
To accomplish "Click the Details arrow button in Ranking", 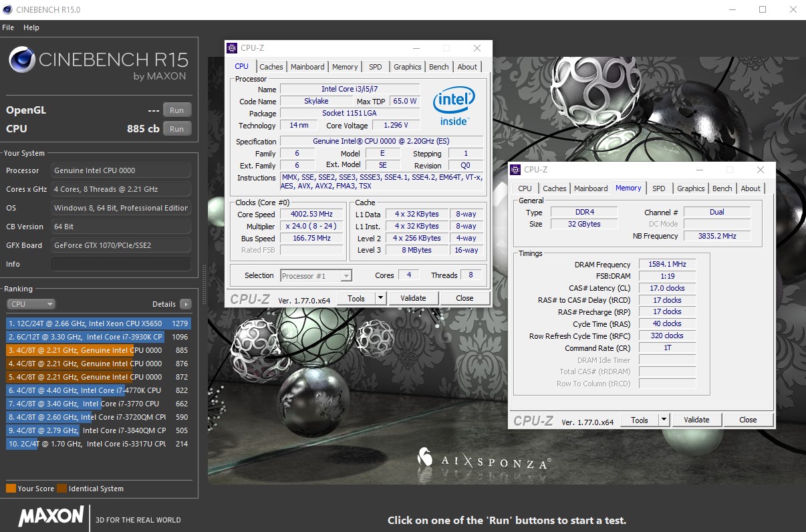I will (x=185, y=304).
